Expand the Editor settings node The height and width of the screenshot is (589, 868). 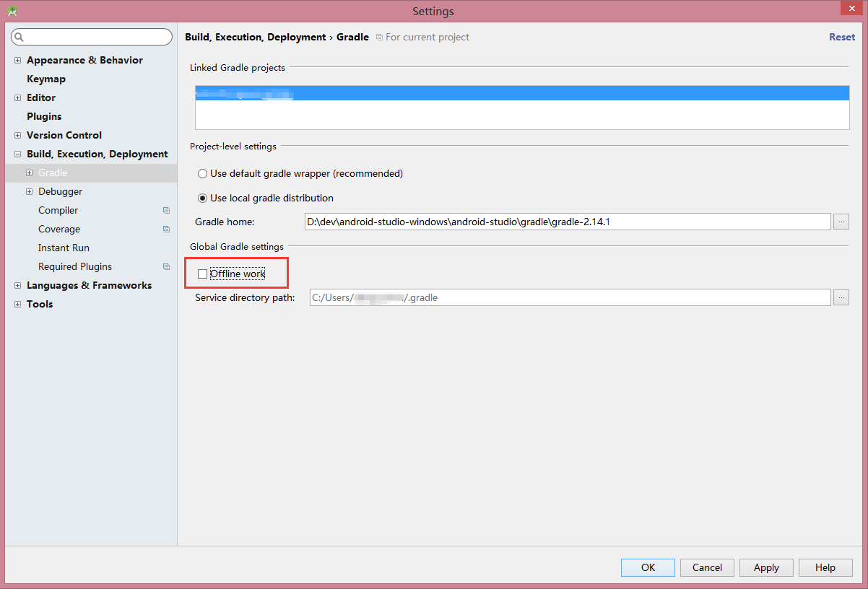(x=17, y=98)
